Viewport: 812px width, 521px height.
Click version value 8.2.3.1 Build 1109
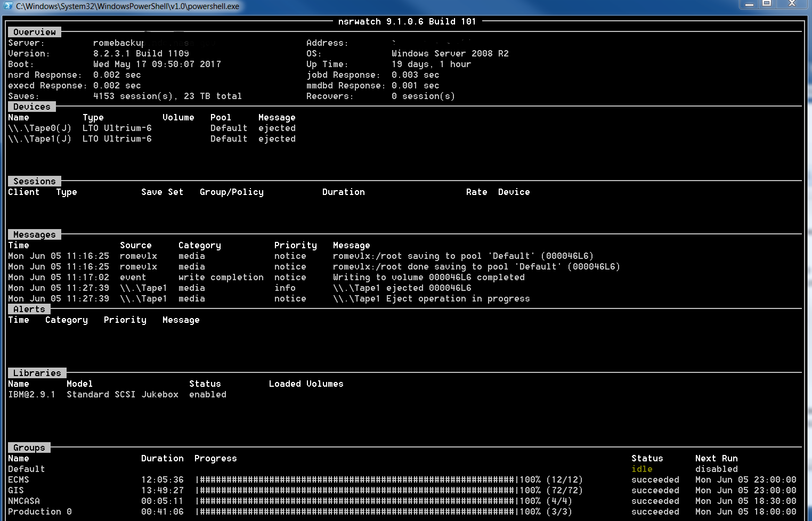click(x=141, y=53)
